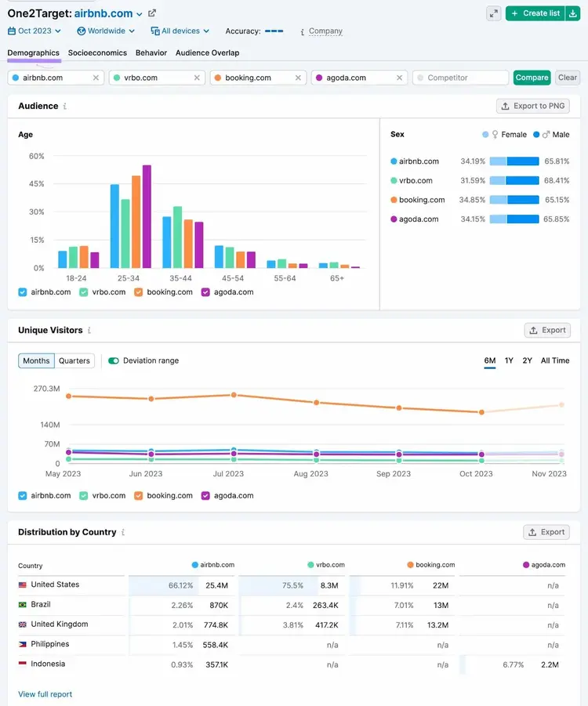Uncheck airbnb.com in the Age chart legend
The width and height of the screenshot is (588, 706).
[23, 292]
